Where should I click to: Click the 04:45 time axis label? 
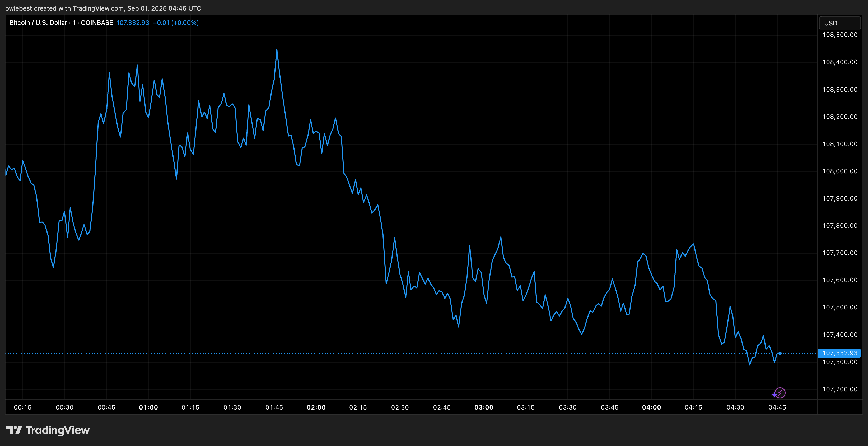coord(777,407)
